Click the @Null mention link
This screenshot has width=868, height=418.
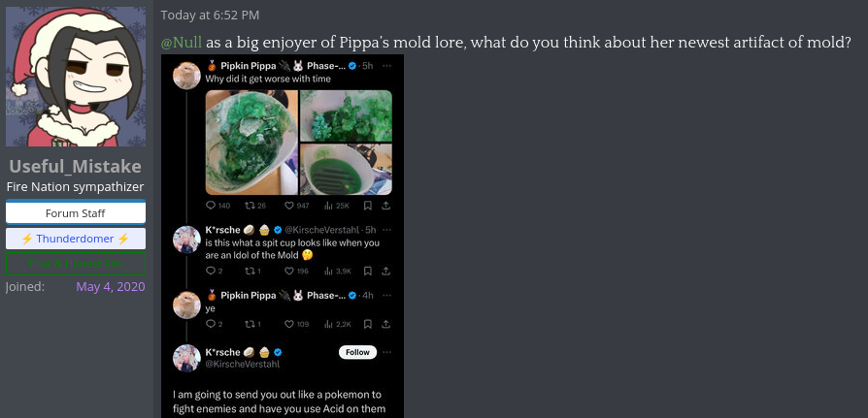point(181,43)
